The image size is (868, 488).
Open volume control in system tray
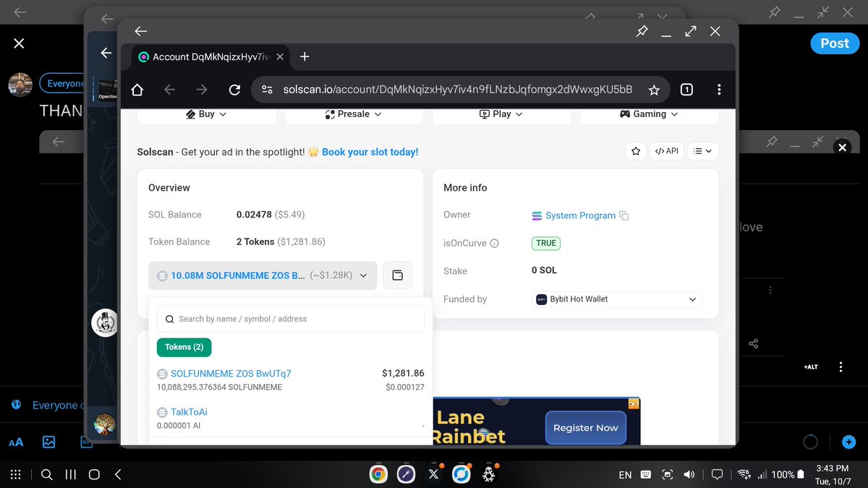click(689, 474)
